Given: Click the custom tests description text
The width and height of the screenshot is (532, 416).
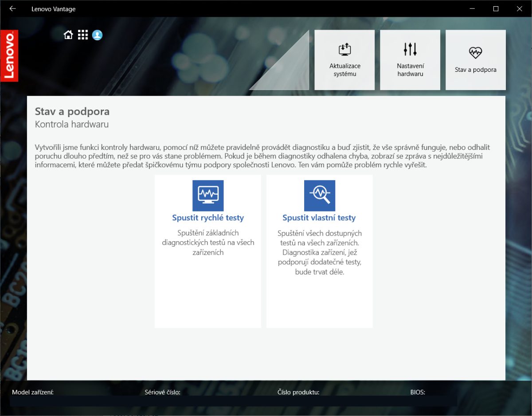Looking at the screenshot, I should [319, 252].
